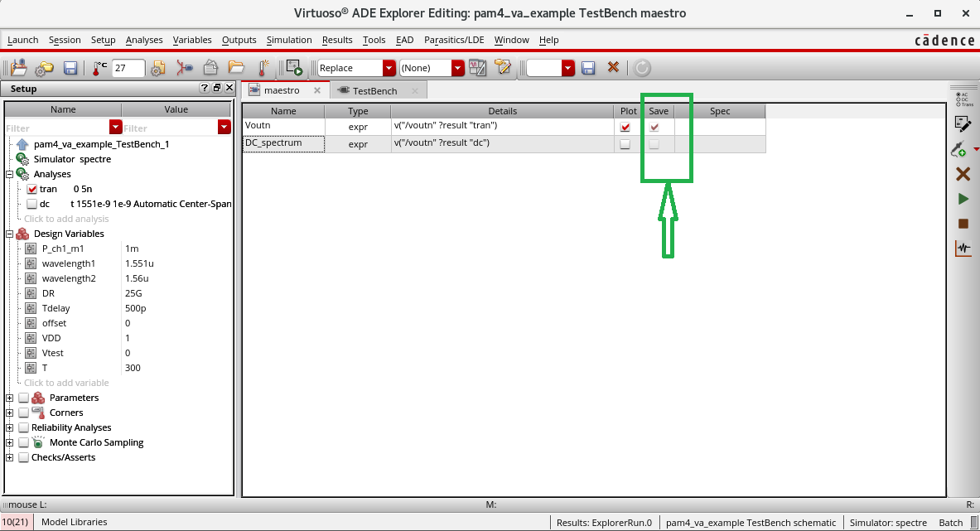Enable Save checkbox for DC_spectrum
Viewport: 980px width, 531px height.
654,144
